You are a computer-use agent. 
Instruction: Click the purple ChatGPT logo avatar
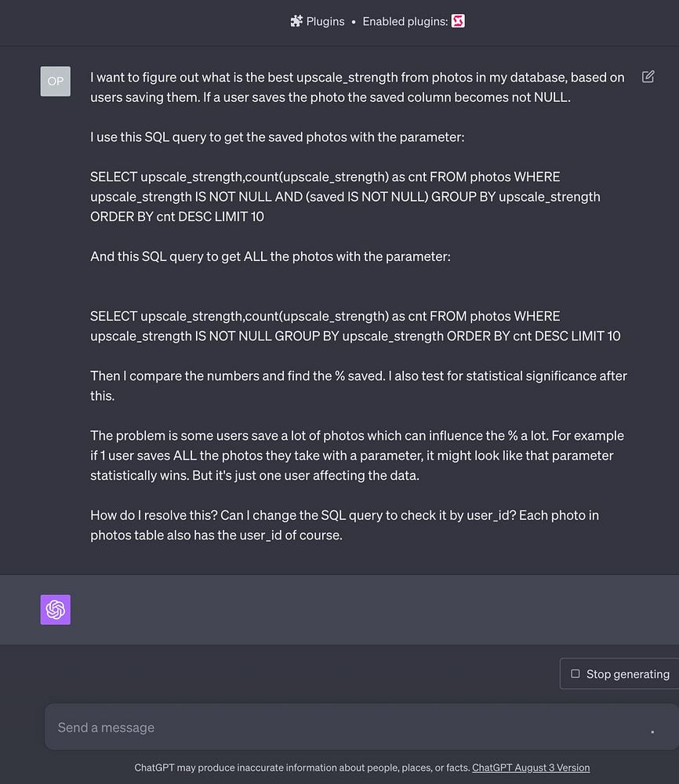click(56, 609)
